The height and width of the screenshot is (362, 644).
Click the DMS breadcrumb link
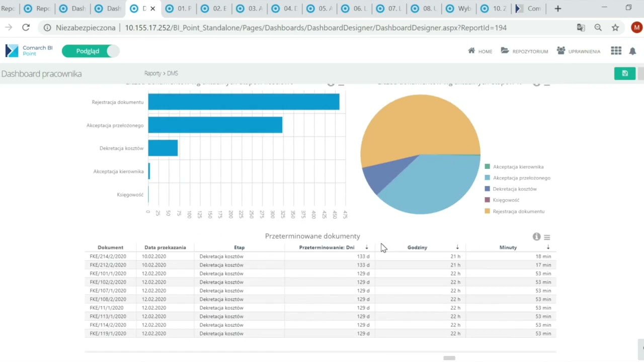[x=173, y=73]
